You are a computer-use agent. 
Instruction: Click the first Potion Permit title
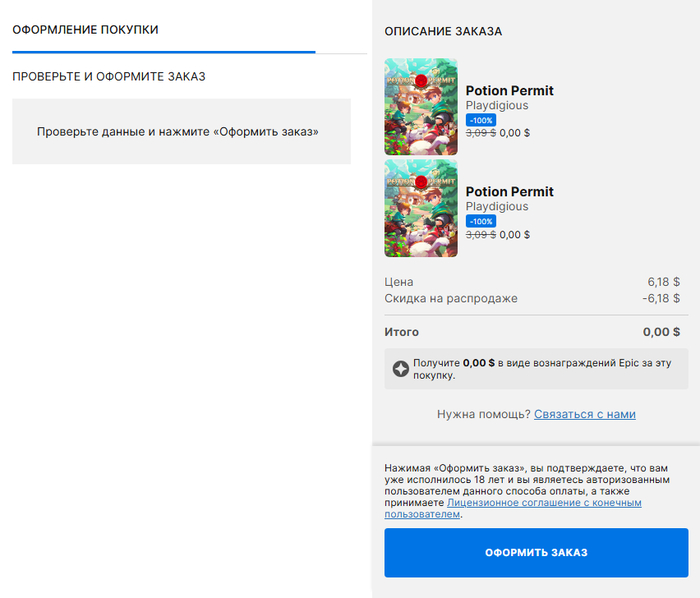click(509, 91)
